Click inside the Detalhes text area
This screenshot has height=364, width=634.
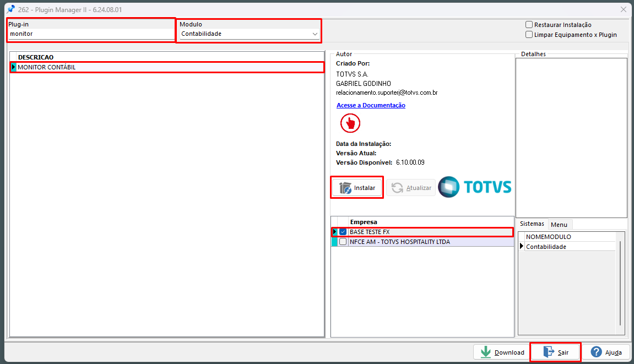click(571, 138)
